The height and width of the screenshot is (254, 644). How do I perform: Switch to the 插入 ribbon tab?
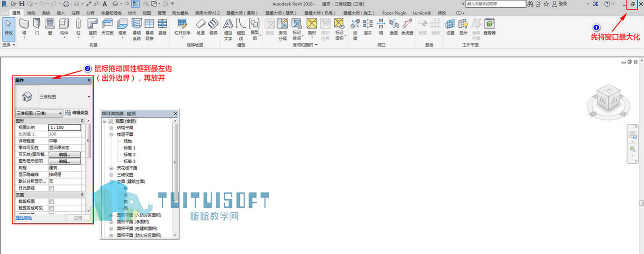pyautogui.click(x=61, y=13)
